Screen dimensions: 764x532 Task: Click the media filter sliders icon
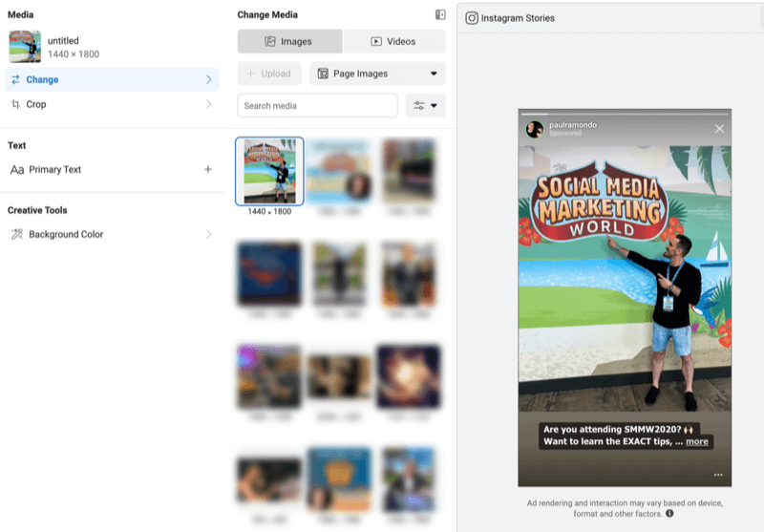[419, 106]
